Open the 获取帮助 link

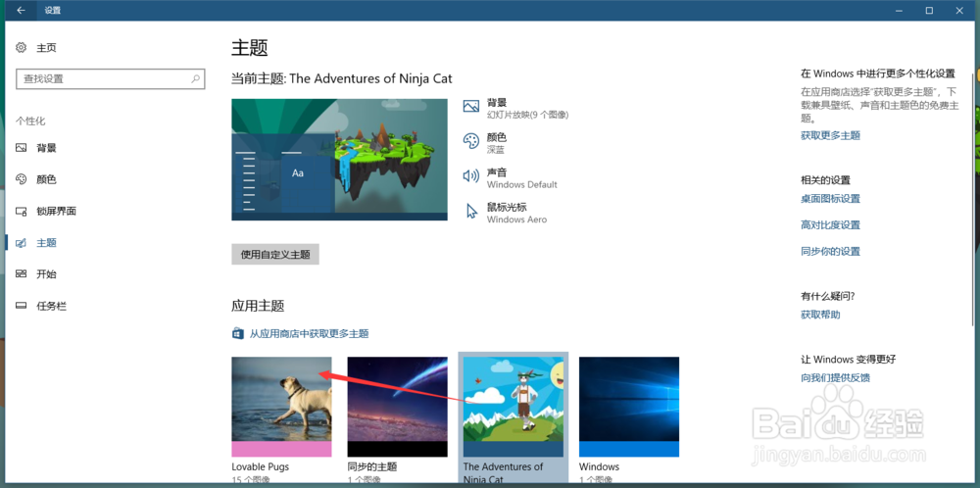pyautogui.click(x=820, y=315)
